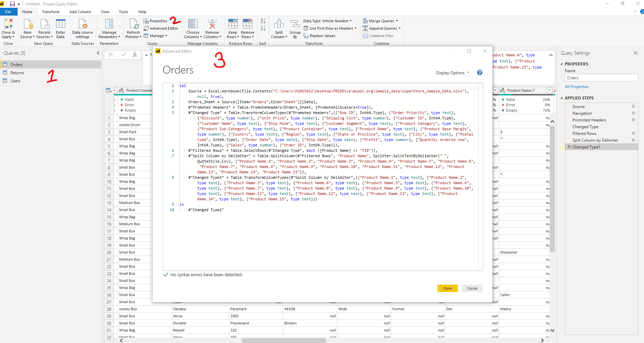Open gear for Filtered Rows step
The width and height of the screenshot is (644, 343).
633,134
